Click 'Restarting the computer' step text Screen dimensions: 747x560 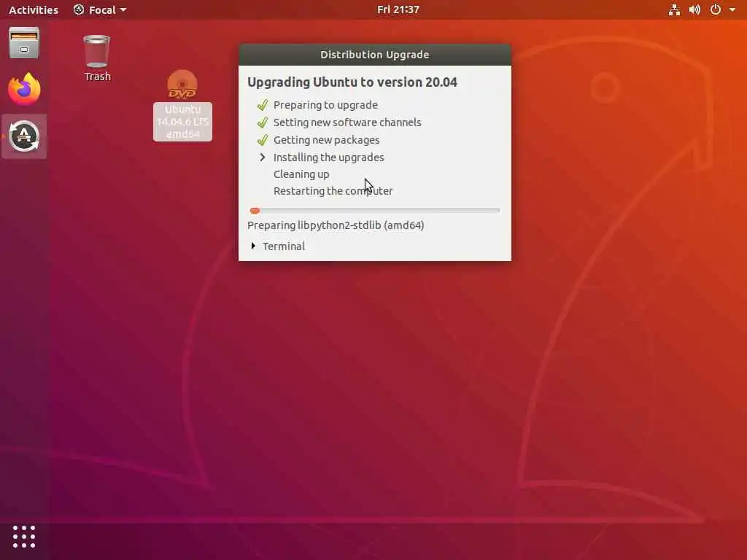click(x=333, y=191)
